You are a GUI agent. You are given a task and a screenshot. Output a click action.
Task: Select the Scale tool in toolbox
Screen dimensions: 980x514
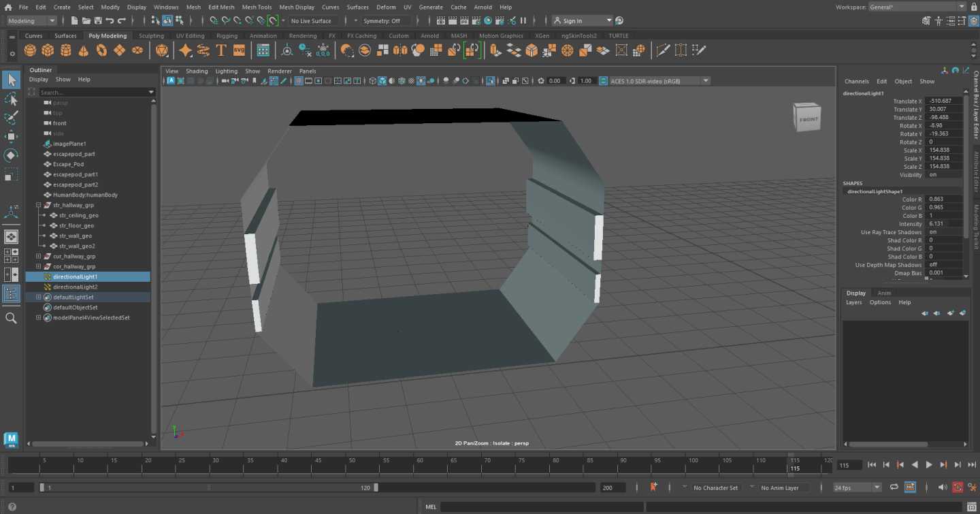pos(11,176)
